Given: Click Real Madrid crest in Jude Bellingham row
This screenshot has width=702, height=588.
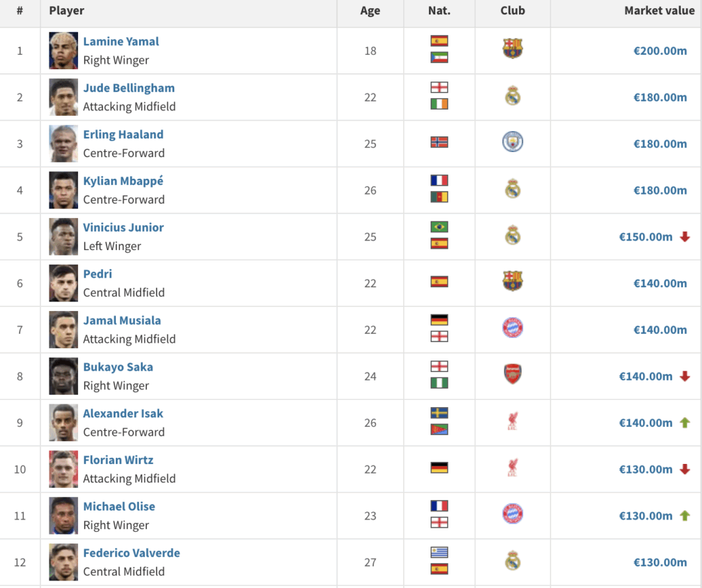Looking at the screenshot, I should (x=512, y=97).
